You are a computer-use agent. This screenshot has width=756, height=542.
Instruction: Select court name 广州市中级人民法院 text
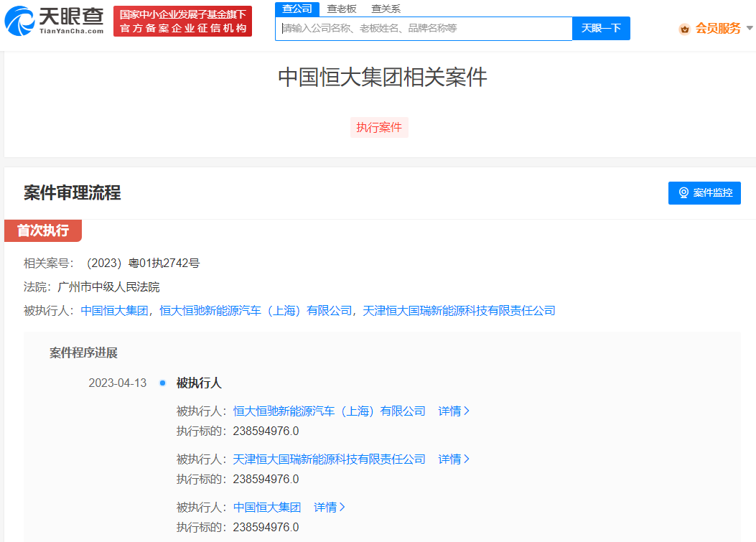point(108,287)
